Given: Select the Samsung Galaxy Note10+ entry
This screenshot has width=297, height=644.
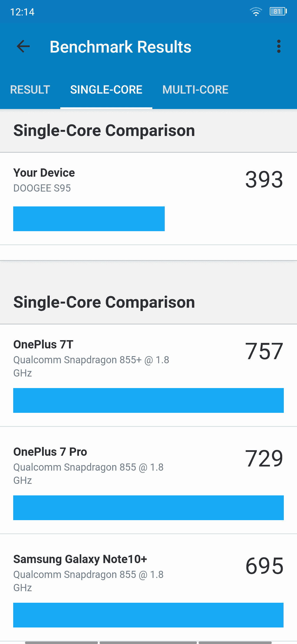Looking at the screenshot, I should pyautogui.click(x=148, y=588).
